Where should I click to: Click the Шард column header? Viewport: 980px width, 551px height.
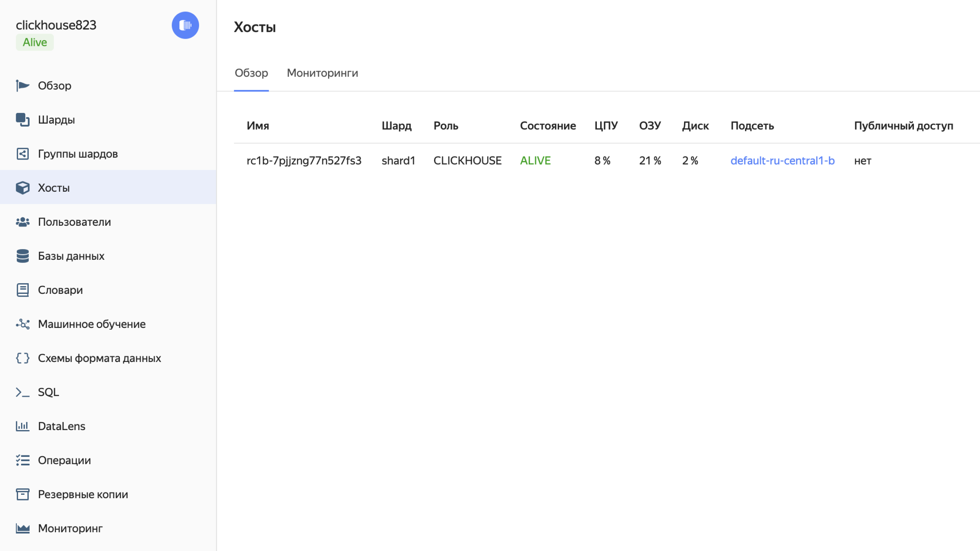(396, 126)
